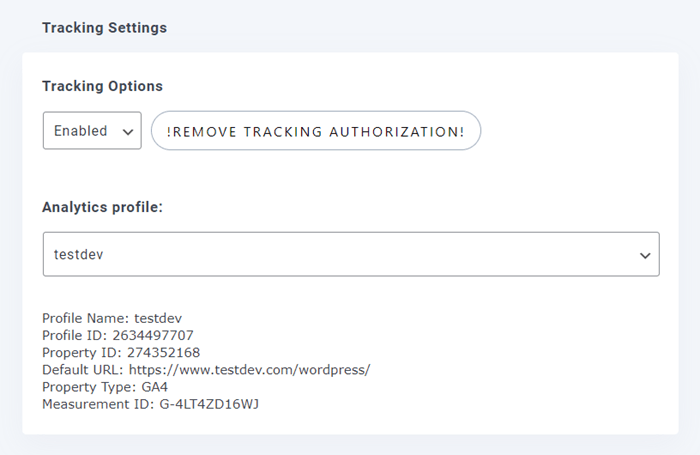Viewport: 700px width, 455px height.
Task: Click the Analytics profile label
Action: pyautogui.click(x=102, y=207)
